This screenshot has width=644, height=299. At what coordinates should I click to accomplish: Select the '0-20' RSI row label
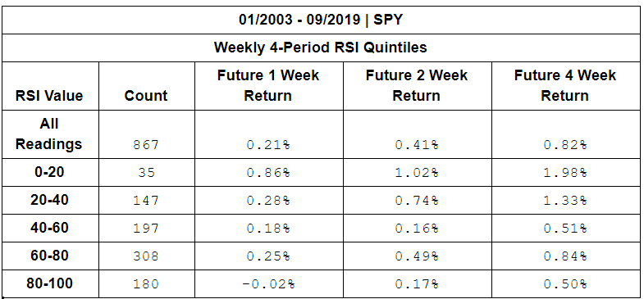pos(49,172)
